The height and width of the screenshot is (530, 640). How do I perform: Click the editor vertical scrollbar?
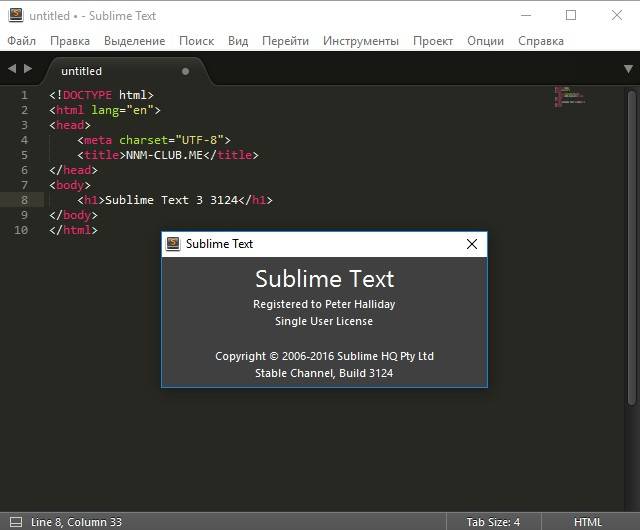(632, 247)
